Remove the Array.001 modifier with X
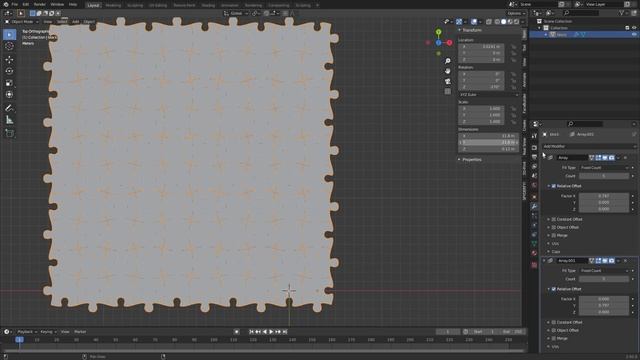This screenshot has width=640, height=360. click(x=625, y=260)
